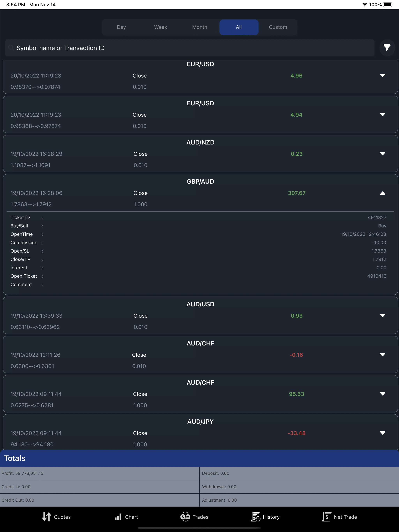Select the Week period tab
Screen dimensions: 399x532
161,27
